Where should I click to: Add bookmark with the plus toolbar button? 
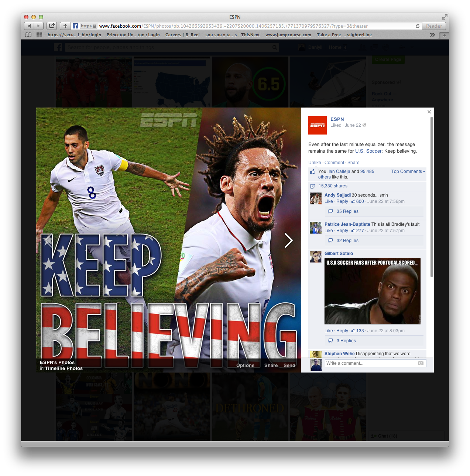click(x=65, y=26)
